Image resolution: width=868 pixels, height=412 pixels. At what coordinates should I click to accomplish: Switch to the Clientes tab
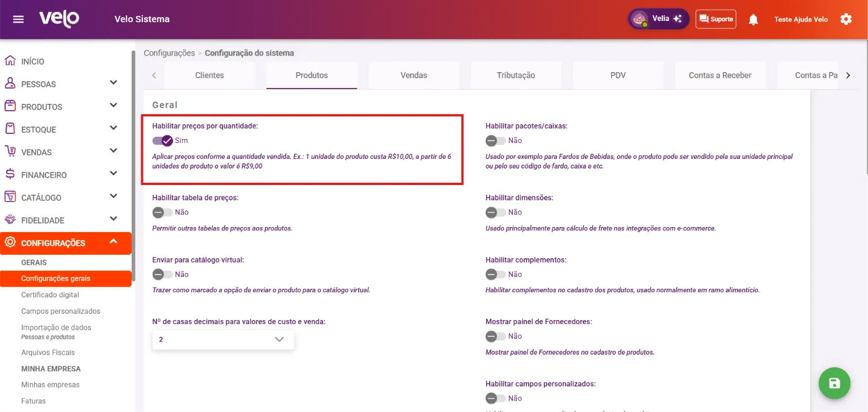point(209,75)
